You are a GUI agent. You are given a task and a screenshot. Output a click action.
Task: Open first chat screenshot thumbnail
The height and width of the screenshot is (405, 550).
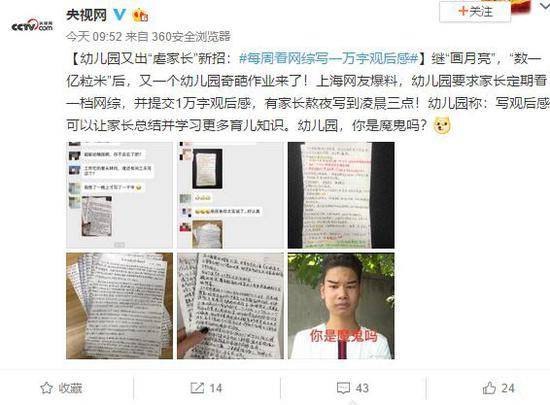119,195
